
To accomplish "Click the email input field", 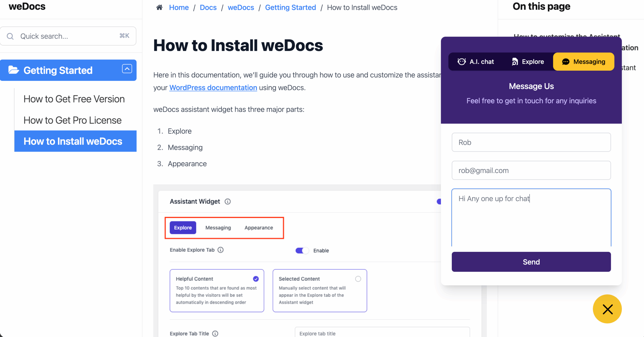I will coord(531,171).
